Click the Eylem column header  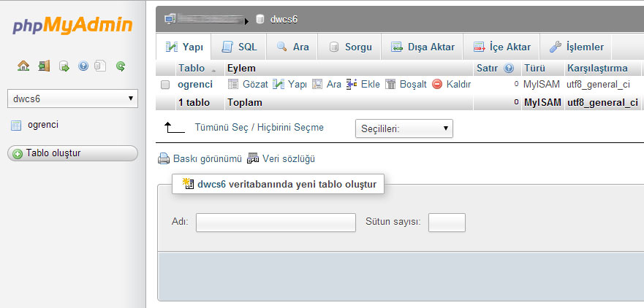(x=241, y=68)
